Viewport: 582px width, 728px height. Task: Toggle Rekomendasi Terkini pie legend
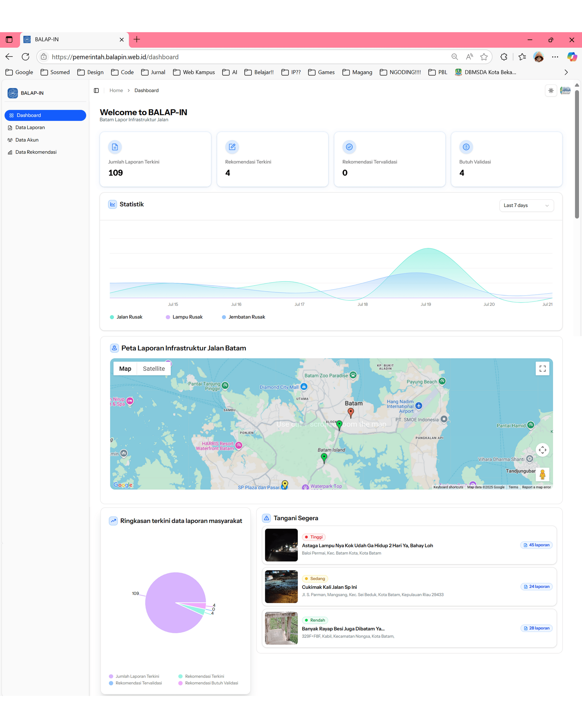(201, 676)
